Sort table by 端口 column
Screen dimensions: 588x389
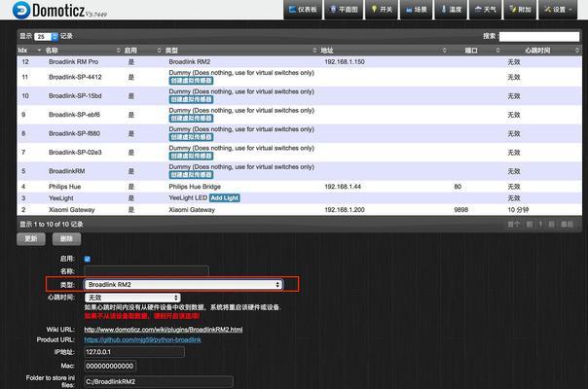click(475, 51)
